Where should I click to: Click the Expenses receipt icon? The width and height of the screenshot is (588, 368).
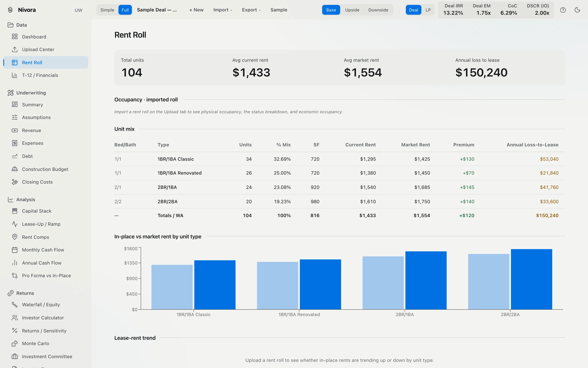click(14, 143)
